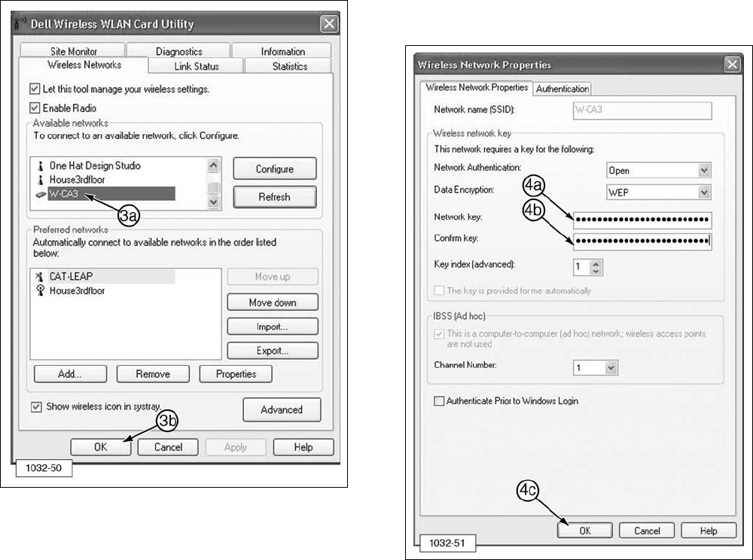Click the Move up button
This screenshot has height=560, width=753.
coord(273,276)
